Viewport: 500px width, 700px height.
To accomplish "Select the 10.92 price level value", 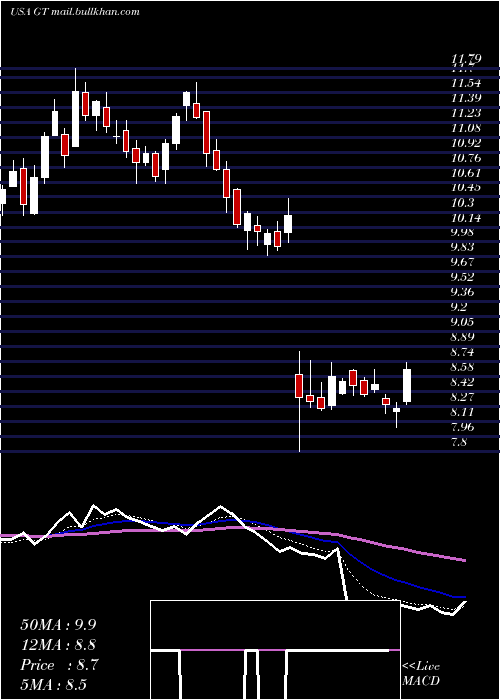I will point(466,143).
